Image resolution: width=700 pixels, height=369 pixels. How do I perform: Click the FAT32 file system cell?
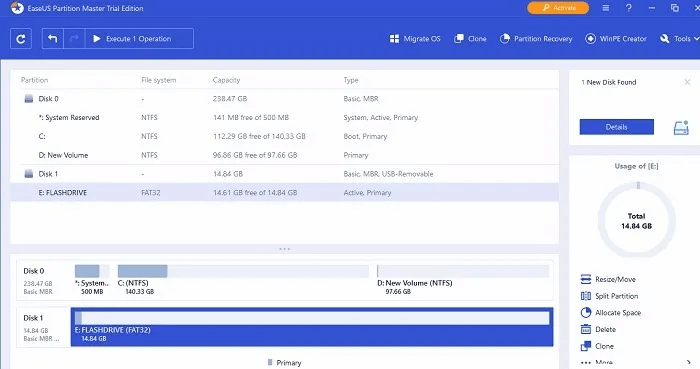(151, 192)
